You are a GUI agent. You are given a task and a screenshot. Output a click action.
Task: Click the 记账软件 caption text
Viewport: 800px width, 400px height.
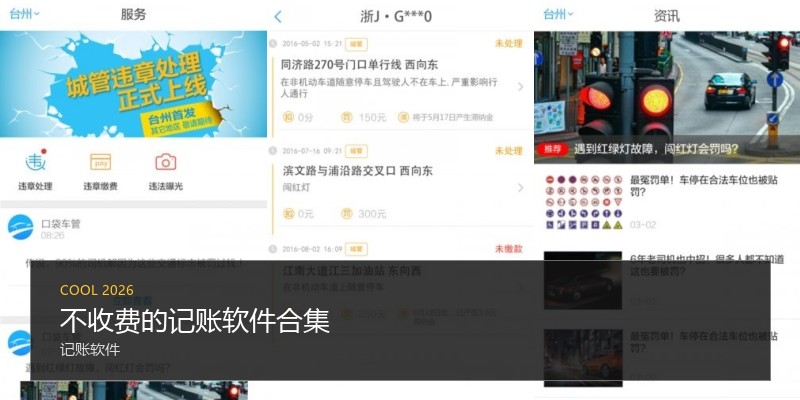click(90, 349)
